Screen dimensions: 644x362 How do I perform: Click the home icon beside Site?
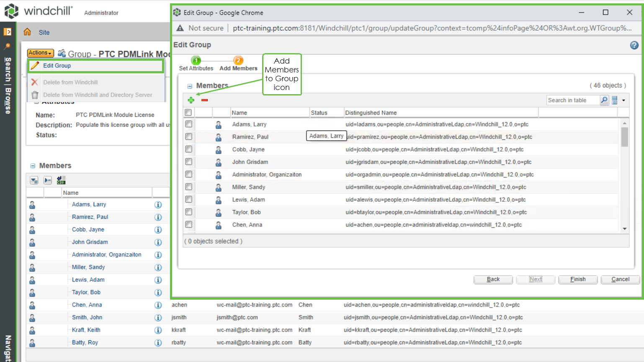click(27, 32)
